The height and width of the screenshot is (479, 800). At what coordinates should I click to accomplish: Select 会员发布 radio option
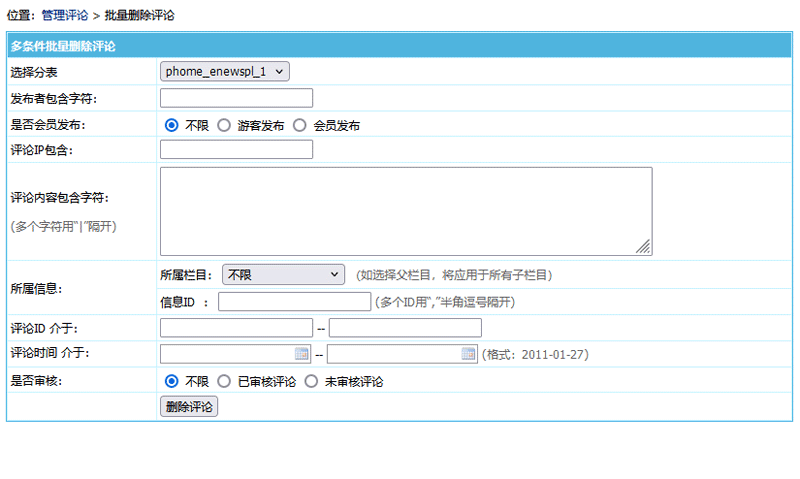tap(300, 126)
